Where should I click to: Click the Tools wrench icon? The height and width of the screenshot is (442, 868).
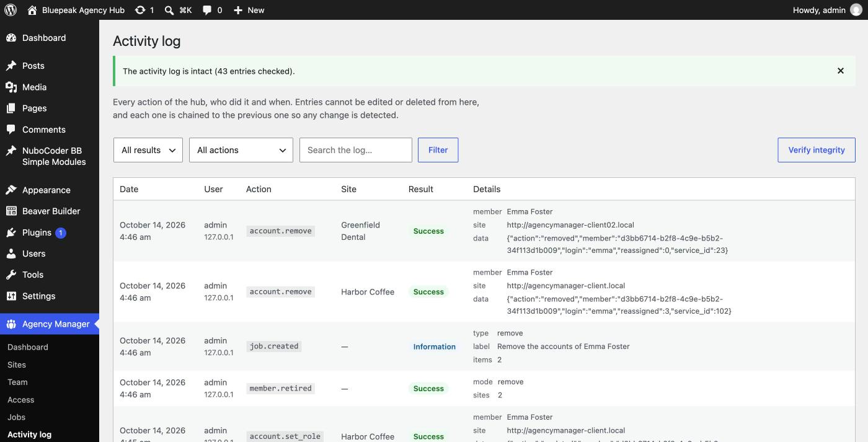(x=11, y=275)
